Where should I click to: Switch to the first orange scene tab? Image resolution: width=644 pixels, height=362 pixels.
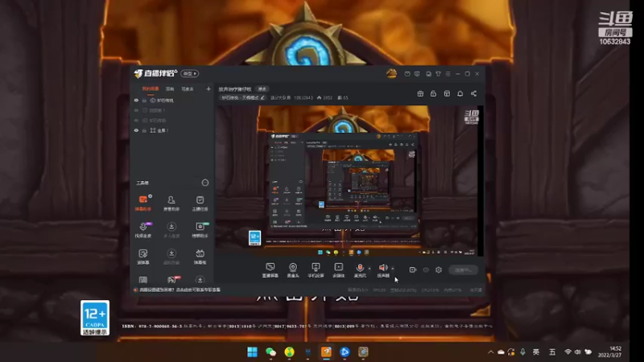[151, 88]
